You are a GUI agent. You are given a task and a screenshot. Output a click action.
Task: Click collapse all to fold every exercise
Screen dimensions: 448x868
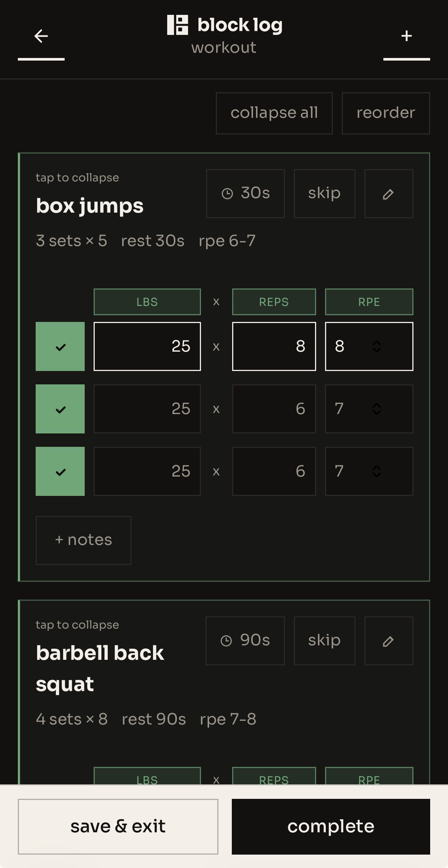pyautogui.click(x=274, y=113)
